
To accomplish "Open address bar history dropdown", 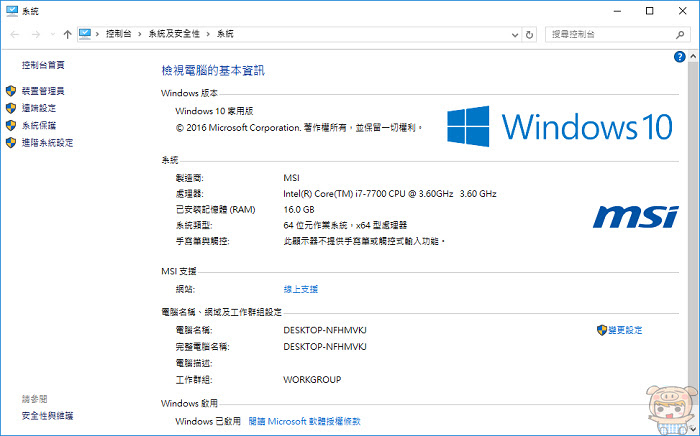I will coord(515,35).
